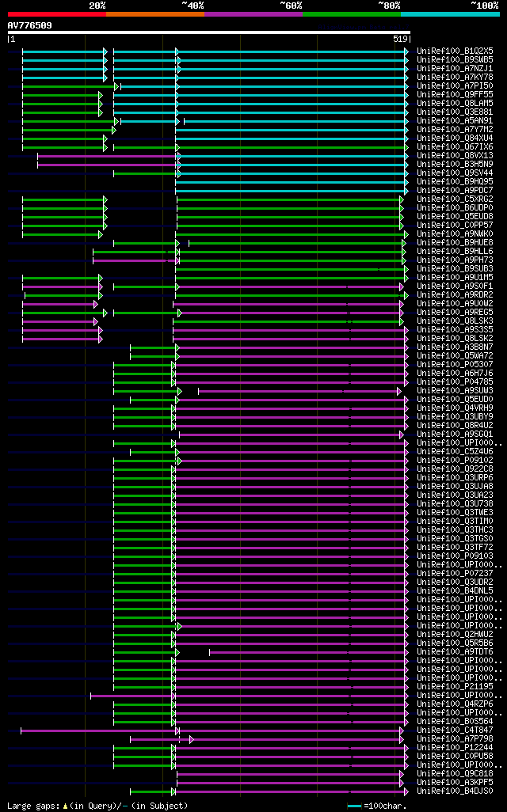The height and width of the screenshot is (812, 507).
Task: Click the green ~80% identity legend bar
Action: click(352, 14)
